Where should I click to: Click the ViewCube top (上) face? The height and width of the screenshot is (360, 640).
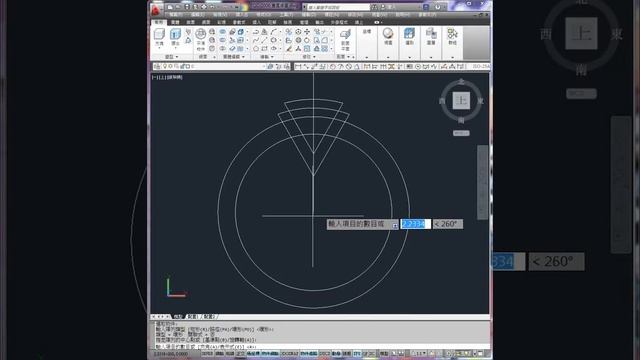(461, 100)
